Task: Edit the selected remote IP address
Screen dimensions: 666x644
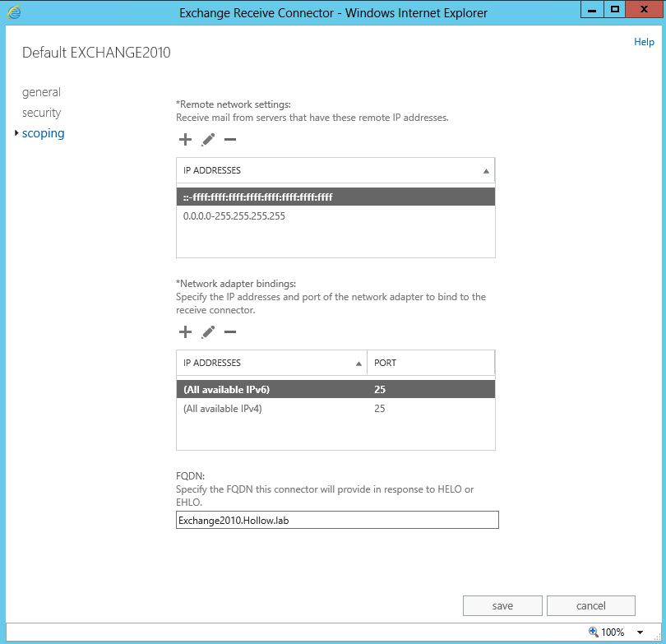Action: 208,140
